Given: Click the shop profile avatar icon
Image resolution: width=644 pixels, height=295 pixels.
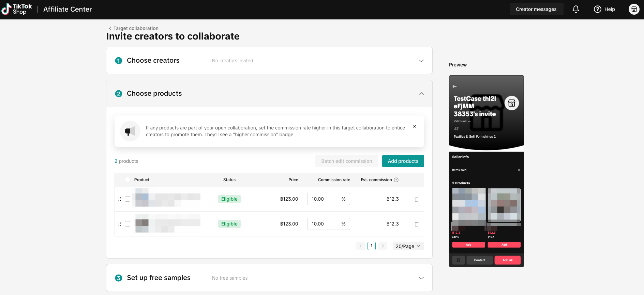Looking at the screenshot, I should pyautogui.click(x=634, y=9).
